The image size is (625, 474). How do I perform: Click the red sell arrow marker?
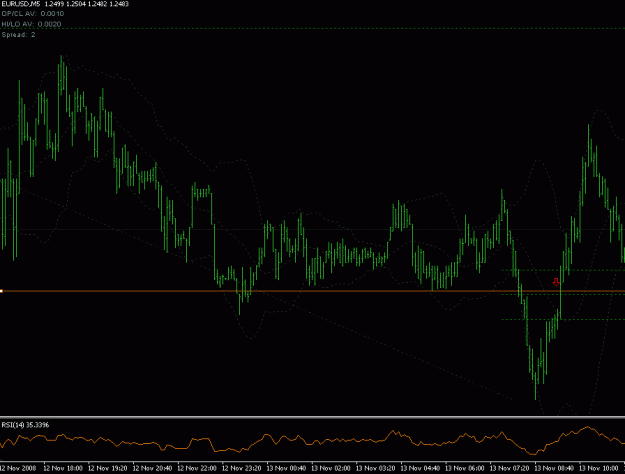coord(556,282)
